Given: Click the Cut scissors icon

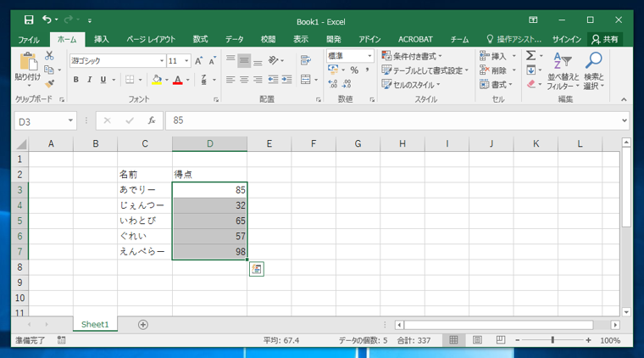Looking at the screenshot, I should pos(49,56).
